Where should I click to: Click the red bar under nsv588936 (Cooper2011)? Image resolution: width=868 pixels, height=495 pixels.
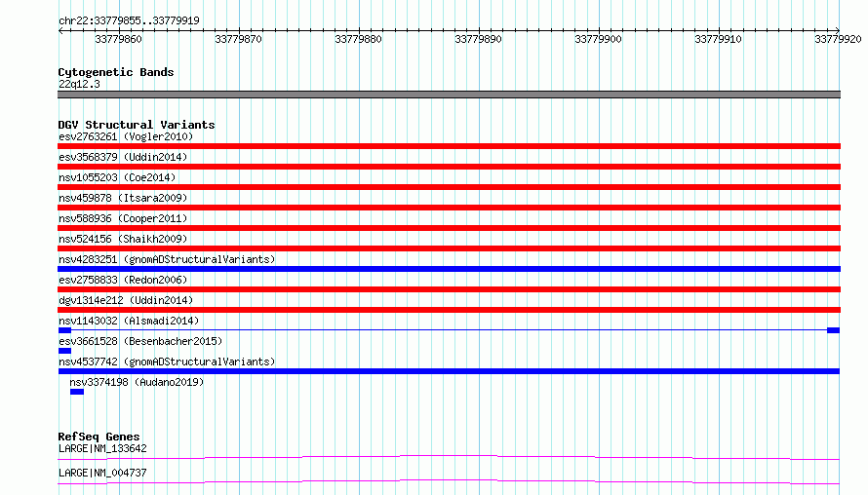coord(449,228)
